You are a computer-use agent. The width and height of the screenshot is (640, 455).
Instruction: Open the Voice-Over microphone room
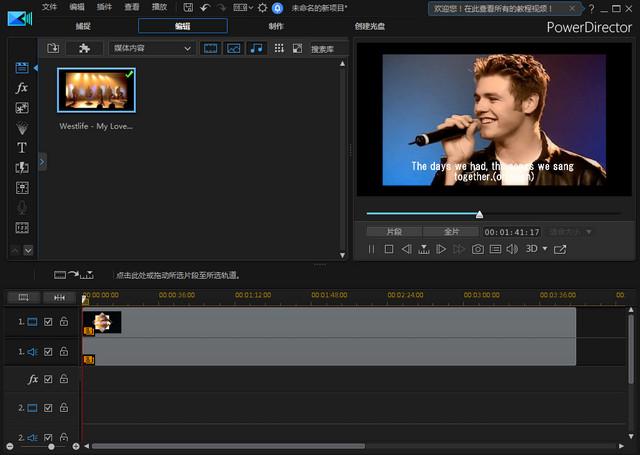(22, 208)
